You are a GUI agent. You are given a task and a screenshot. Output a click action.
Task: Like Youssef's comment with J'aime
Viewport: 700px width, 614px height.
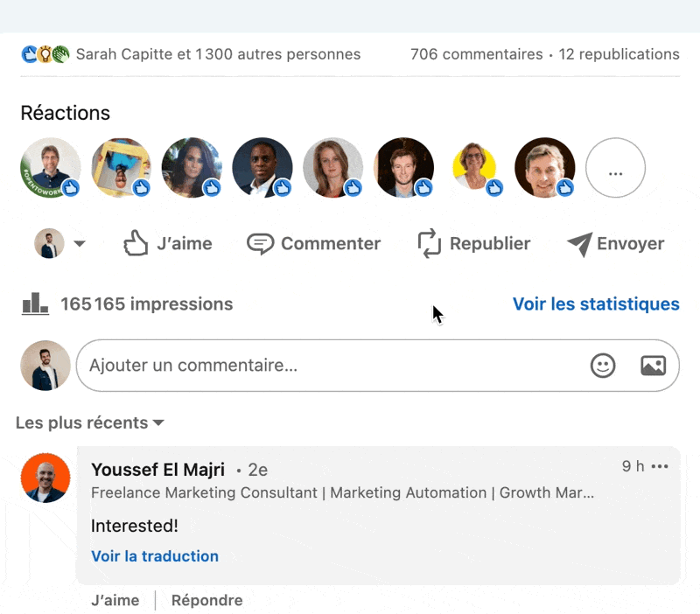click(x=115, y=600)
